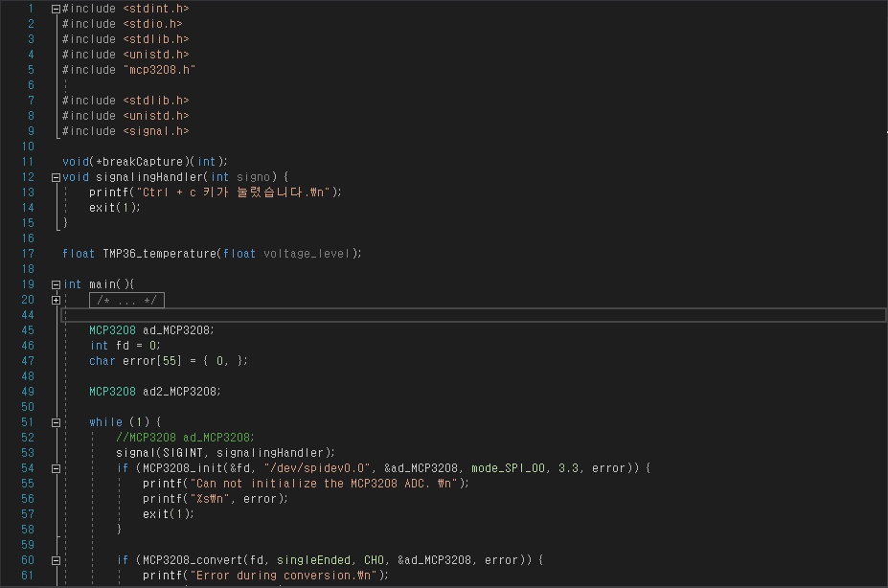
Task: Click the TMP36_temperature function name
Action: [159, 254]
